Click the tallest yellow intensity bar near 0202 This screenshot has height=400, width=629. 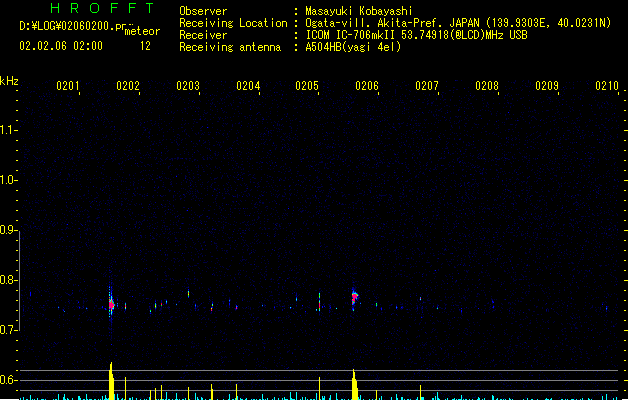point(111,381)
